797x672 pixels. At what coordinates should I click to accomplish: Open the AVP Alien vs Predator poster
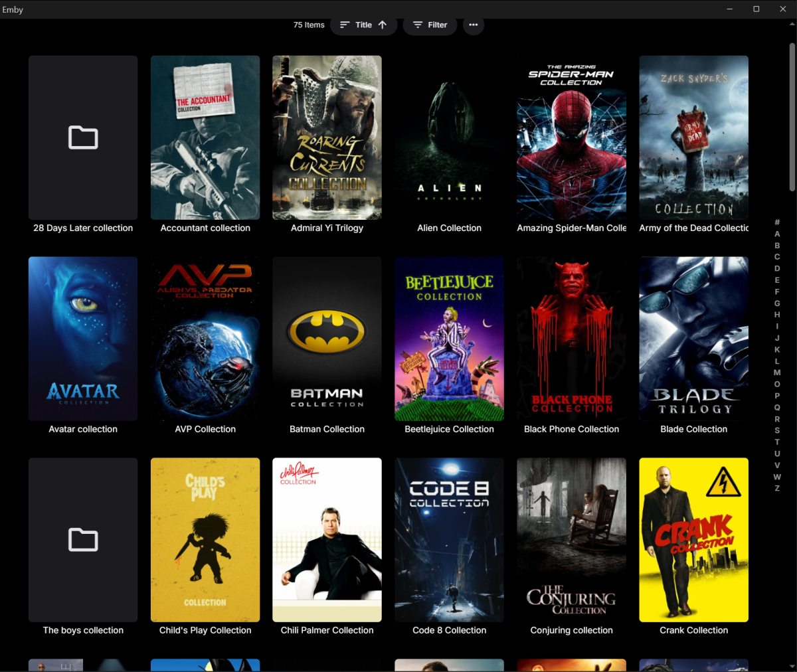pos(205,339)
